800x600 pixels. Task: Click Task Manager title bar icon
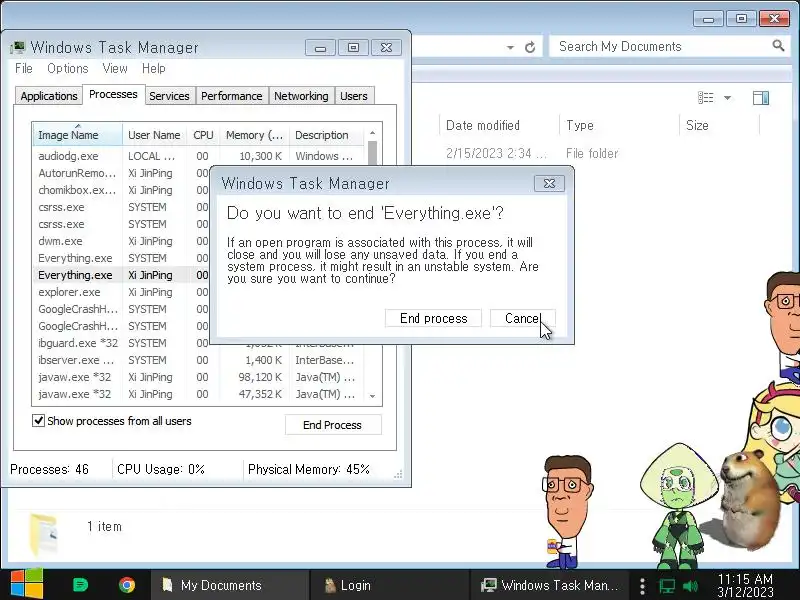coord(17,47)
